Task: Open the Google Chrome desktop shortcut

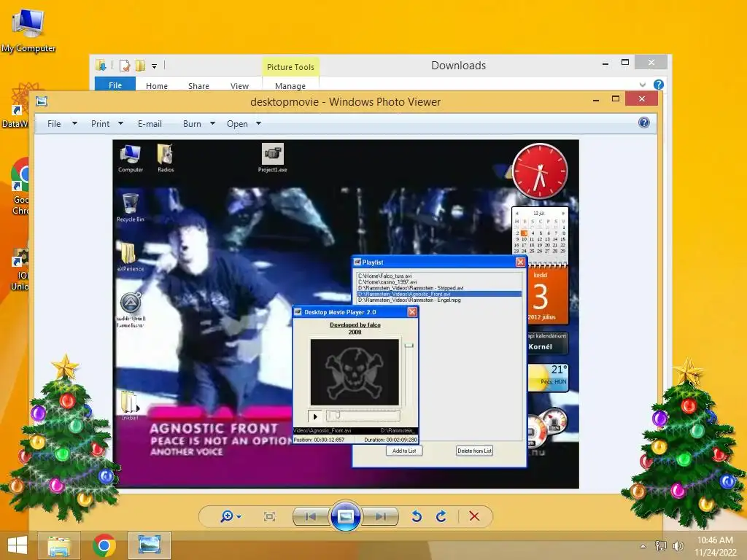Action: (20, 187)
